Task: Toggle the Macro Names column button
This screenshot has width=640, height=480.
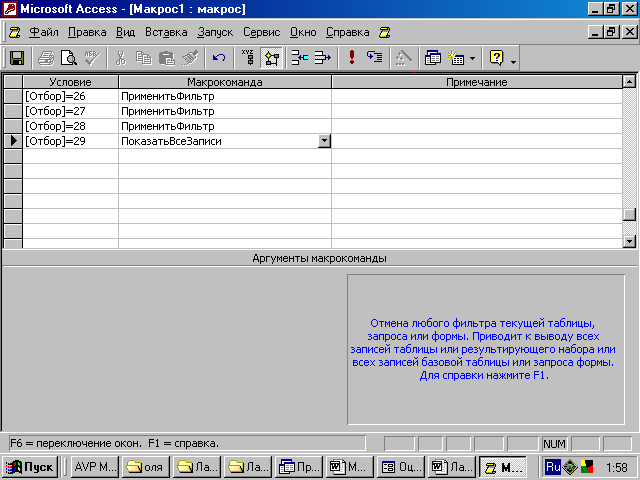Action: tap(248, 58)
